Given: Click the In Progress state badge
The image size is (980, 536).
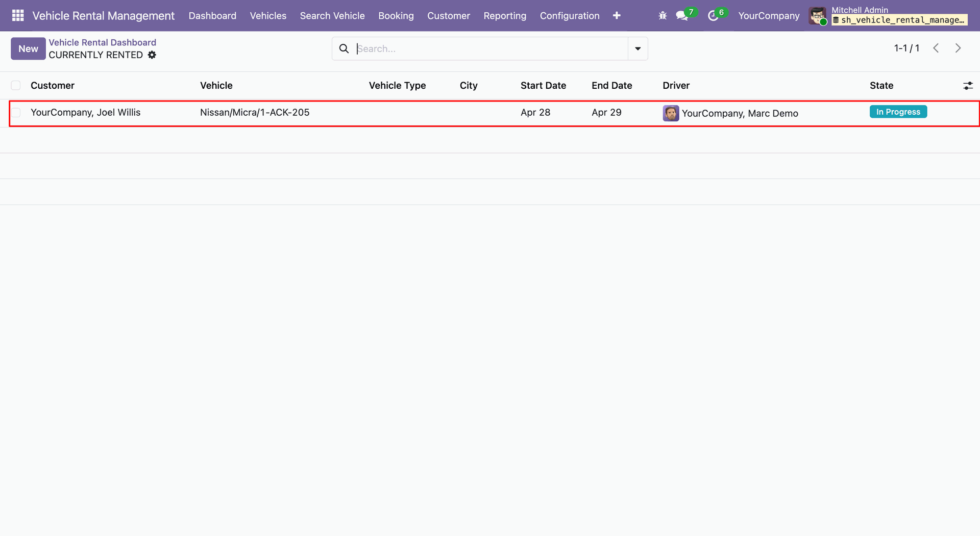Looking at the screenshot, I should tap(898, 112).
